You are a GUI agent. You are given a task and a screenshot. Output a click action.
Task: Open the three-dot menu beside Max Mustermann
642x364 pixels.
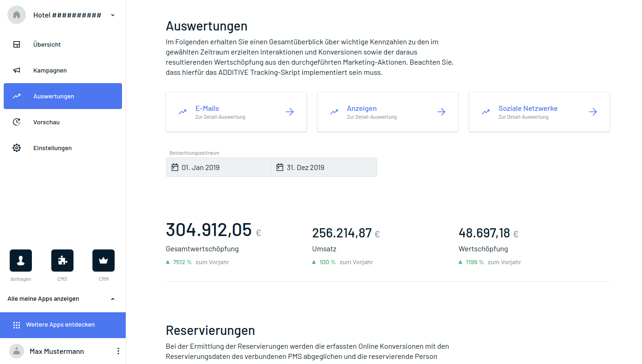click(x=118, y=351)
